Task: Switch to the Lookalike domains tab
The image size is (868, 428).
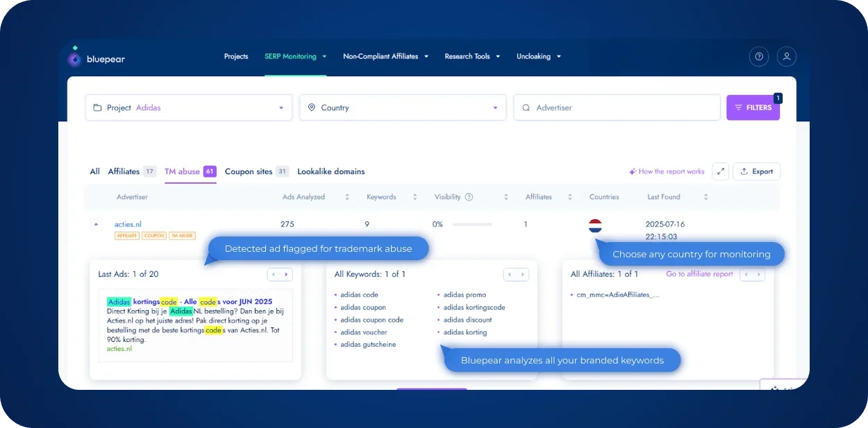Action: pyautogui.click(x=331, y=171)
